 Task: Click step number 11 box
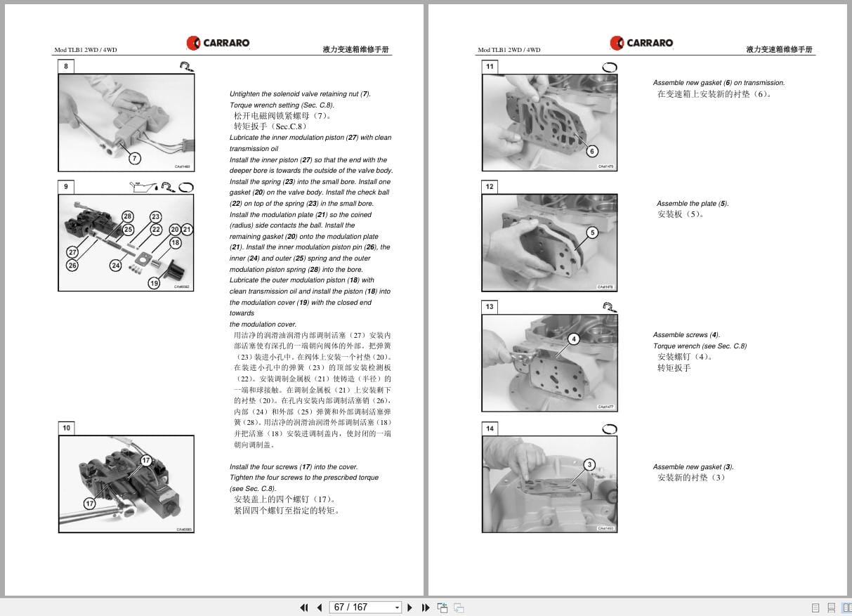click(490, 67)
